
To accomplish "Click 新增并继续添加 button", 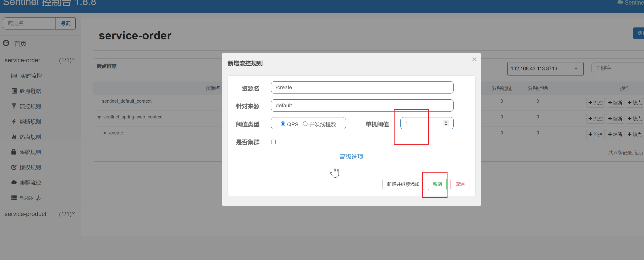I will [x=403, y=184].
